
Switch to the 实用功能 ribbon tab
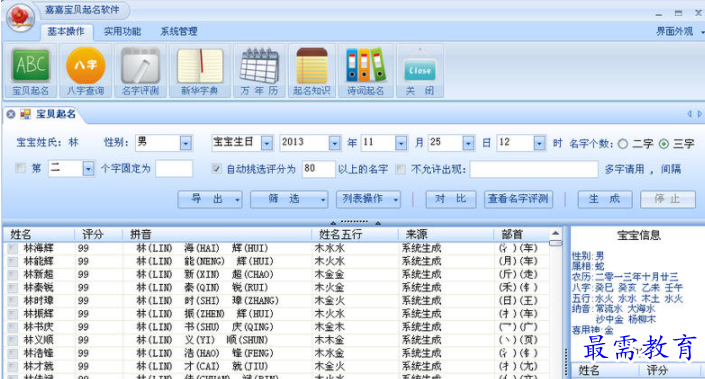(122, 31)
